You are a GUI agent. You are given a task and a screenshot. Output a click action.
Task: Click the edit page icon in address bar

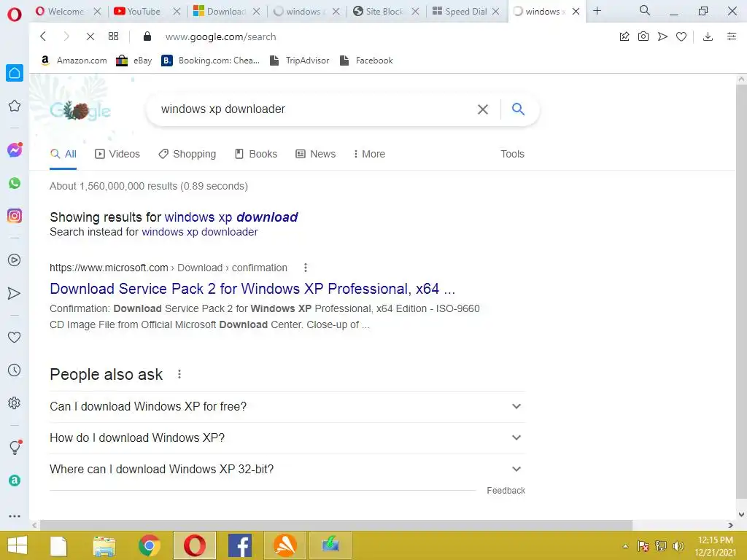pyautogui.click(x=624, y=36)
